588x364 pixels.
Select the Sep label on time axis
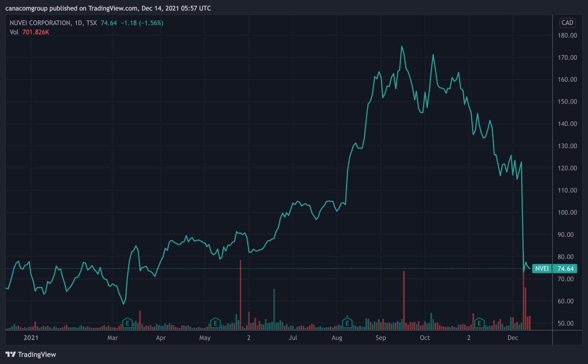[x=381, y=338]
